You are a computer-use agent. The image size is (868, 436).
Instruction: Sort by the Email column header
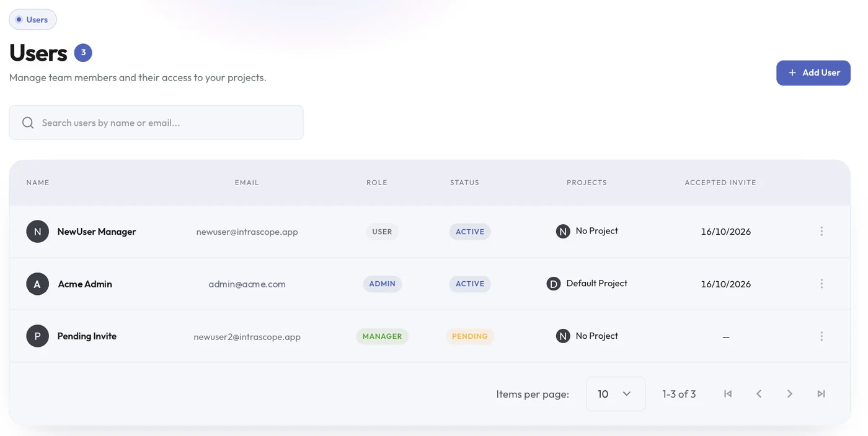click(x=247, y=183)
